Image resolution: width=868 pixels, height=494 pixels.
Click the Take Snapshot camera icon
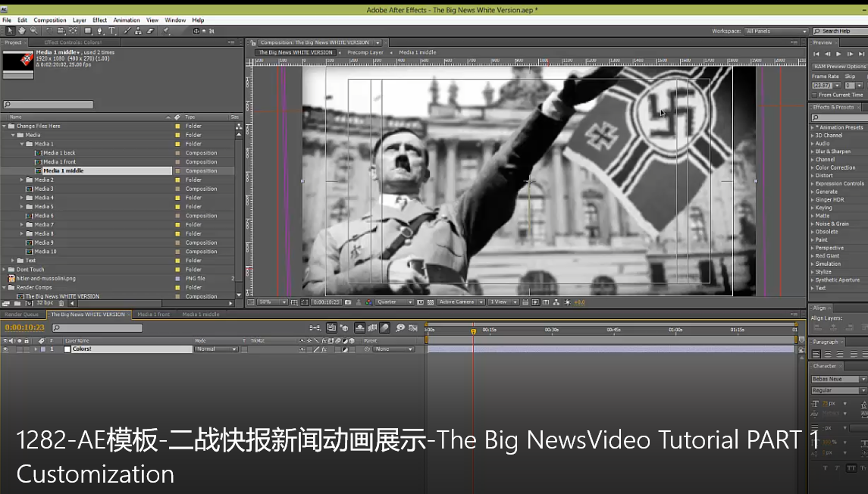[x=348, y=302]
